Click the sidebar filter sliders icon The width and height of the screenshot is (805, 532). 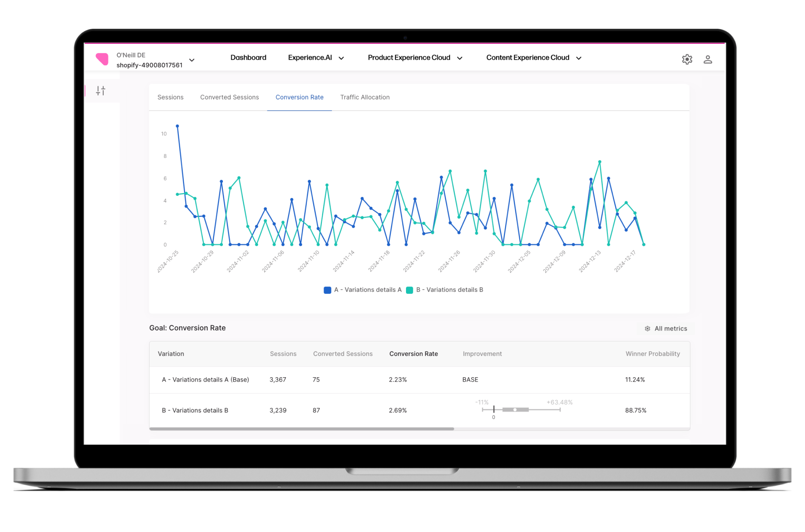(x=101, y=91)
